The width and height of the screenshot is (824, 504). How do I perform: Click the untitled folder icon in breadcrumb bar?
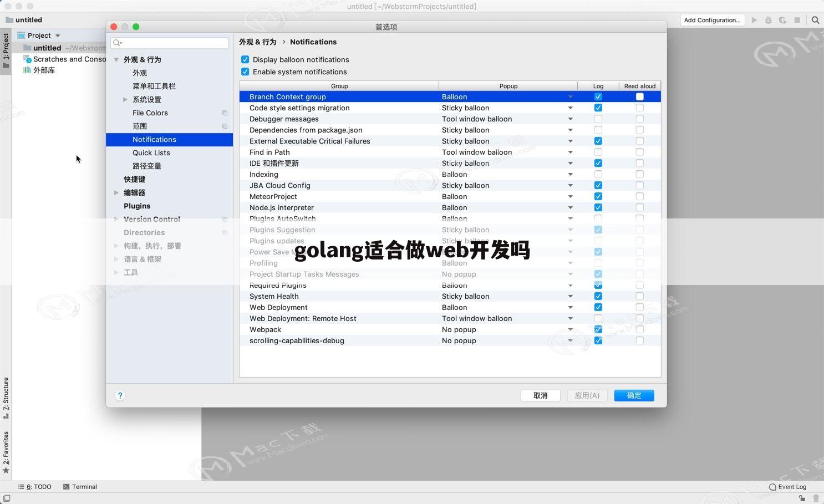pos(9,20)
